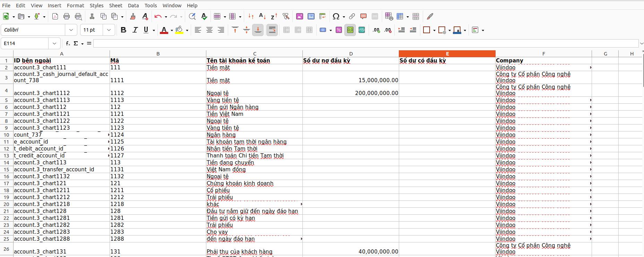Insert comment icon in toolbar
644x257 pixels.
363,16
